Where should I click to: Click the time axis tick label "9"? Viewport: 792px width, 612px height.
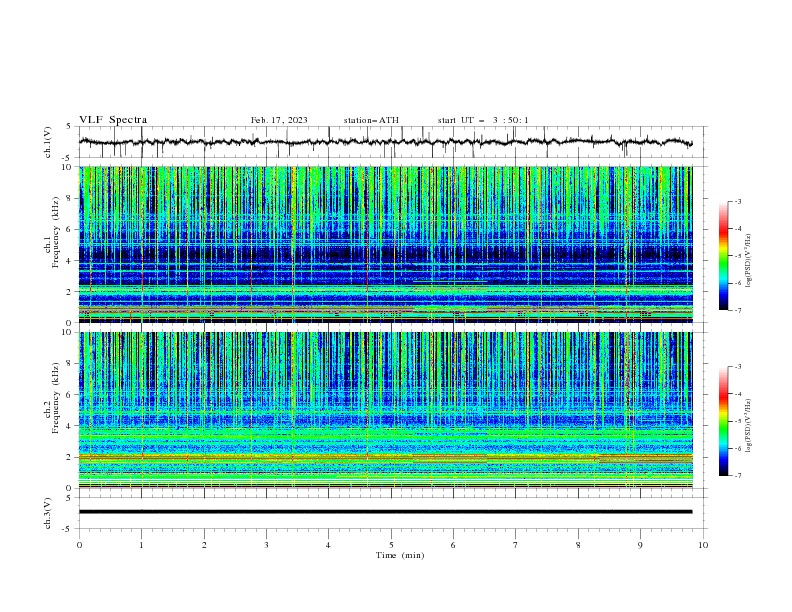click(640, 545)
